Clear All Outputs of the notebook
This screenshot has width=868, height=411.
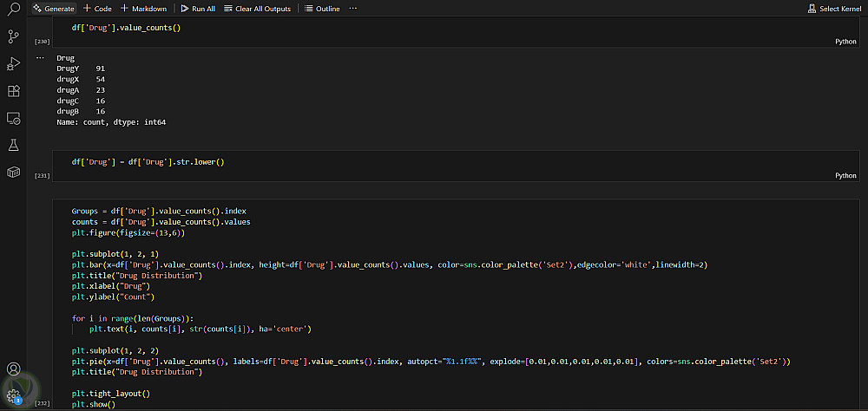[256, 9]
